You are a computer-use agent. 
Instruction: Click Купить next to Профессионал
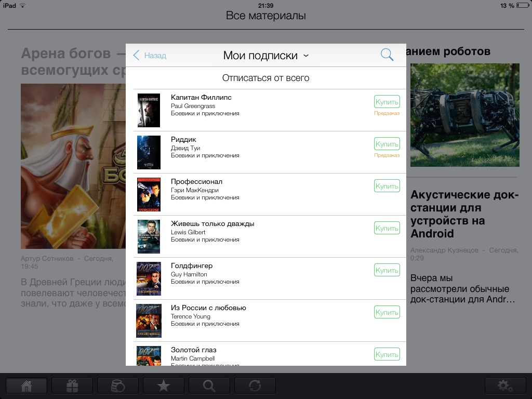coord(387,186)
